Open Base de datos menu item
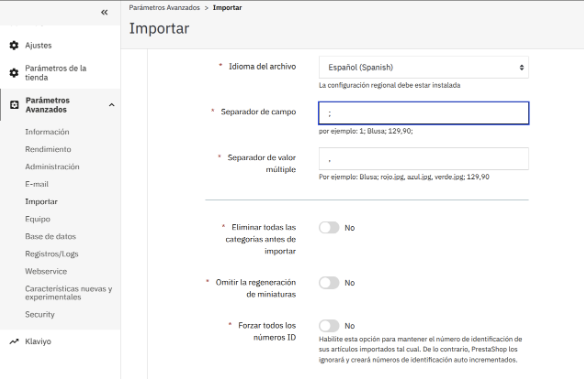This screenshot has width=584, height=383. coord(50,237)
